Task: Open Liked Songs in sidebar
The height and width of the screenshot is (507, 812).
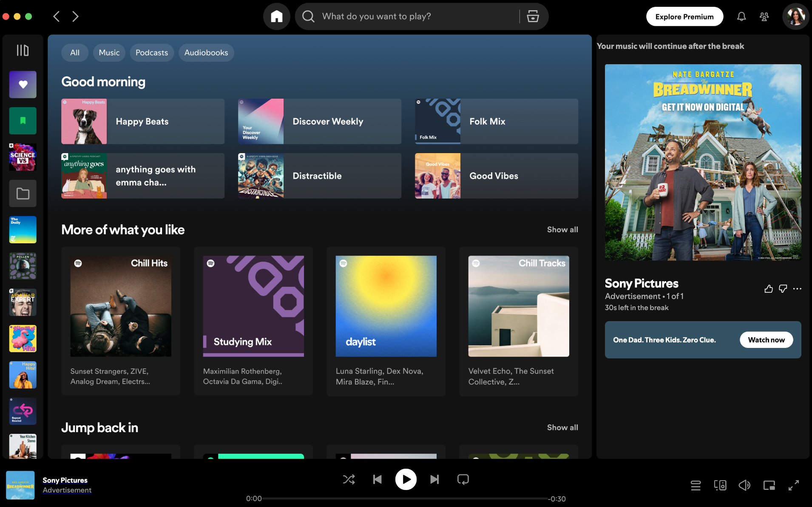Action: tap(23, 84)
